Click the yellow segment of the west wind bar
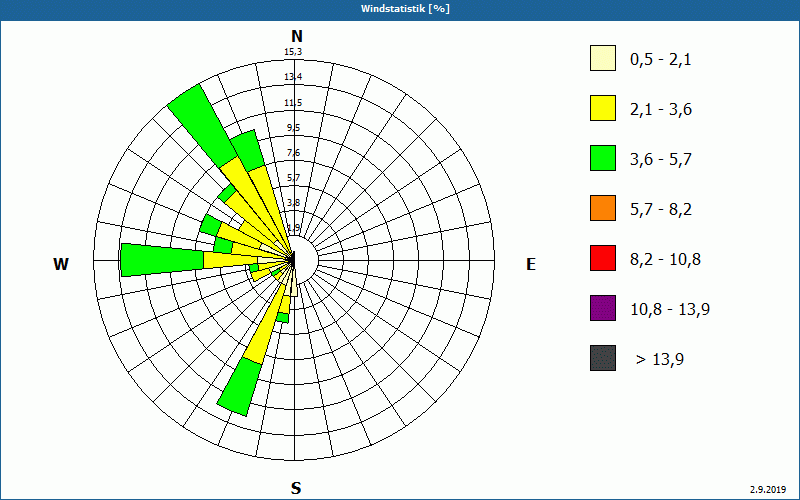Image resolution: width=800 pixels, height=500 pixels. pos(230,260)
